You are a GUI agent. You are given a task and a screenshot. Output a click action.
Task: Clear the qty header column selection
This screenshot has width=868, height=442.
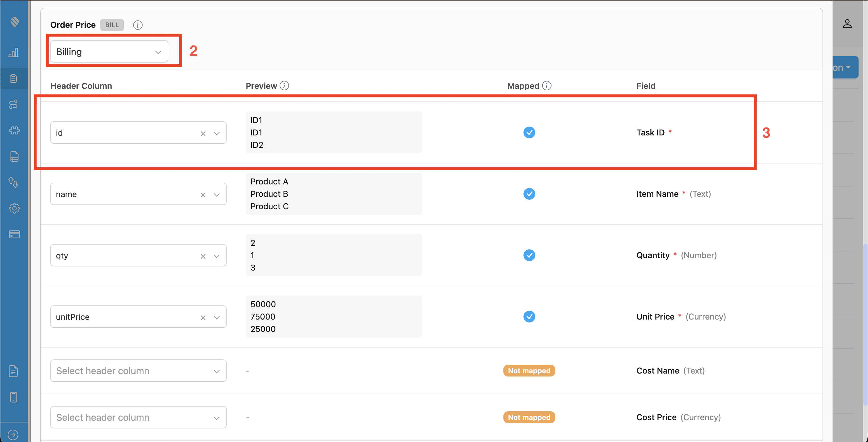point(203,256)
